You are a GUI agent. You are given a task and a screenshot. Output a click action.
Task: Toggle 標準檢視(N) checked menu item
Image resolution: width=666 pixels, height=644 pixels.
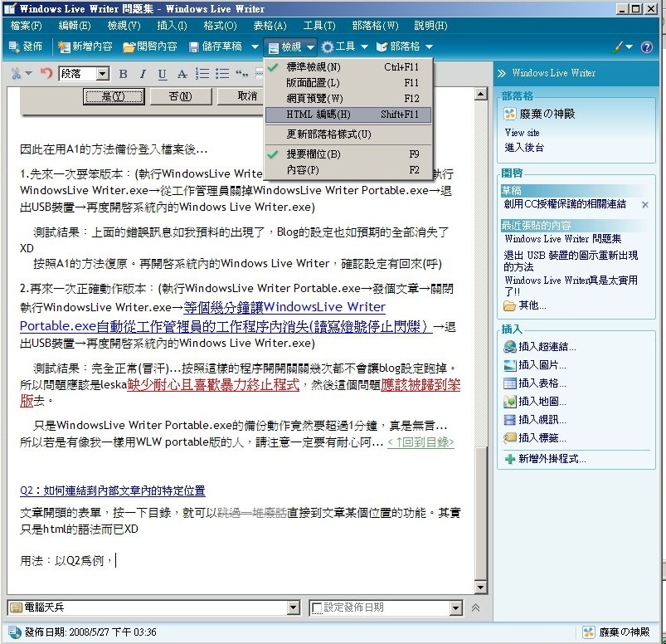click(x=348, y=66)
